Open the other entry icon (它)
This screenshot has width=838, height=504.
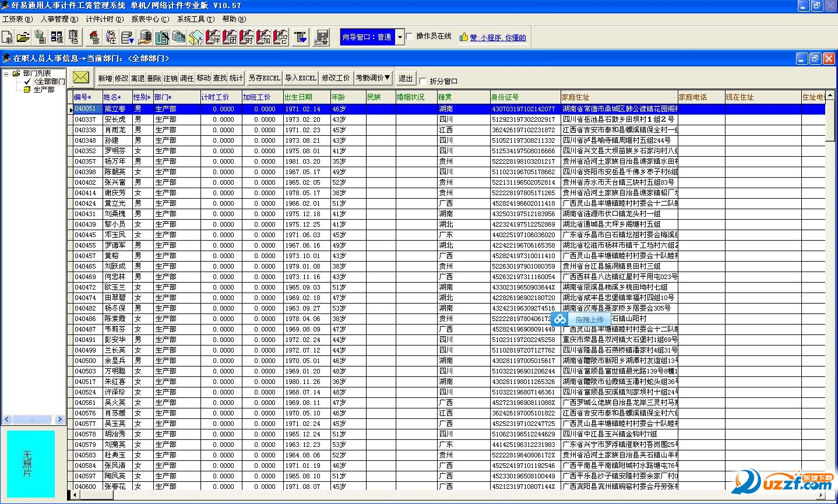[281, 37]
